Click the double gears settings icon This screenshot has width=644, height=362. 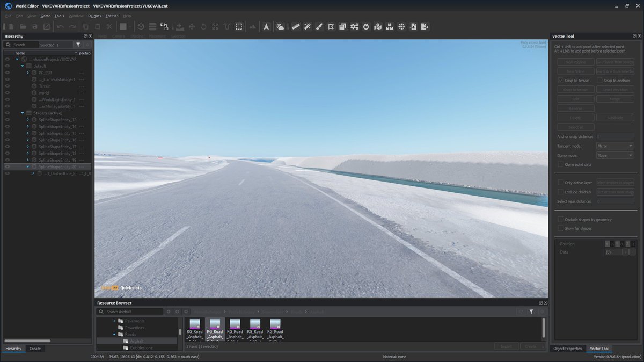[354, 26]
